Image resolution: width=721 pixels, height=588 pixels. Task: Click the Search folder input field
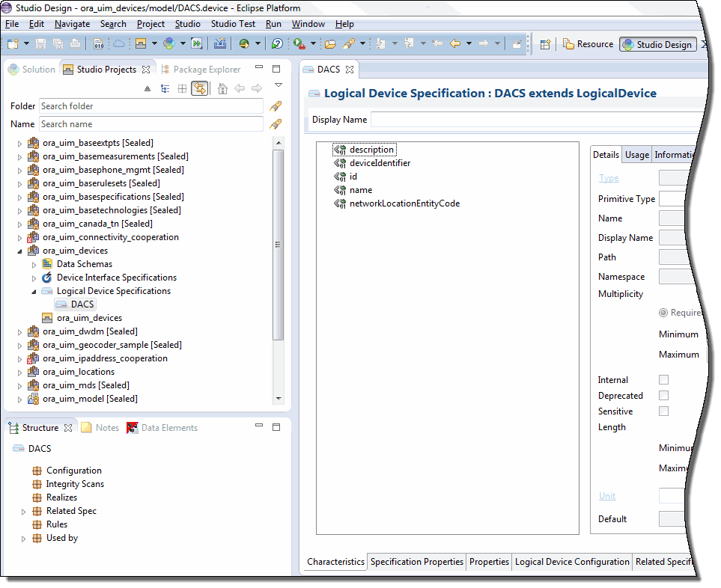151,106
